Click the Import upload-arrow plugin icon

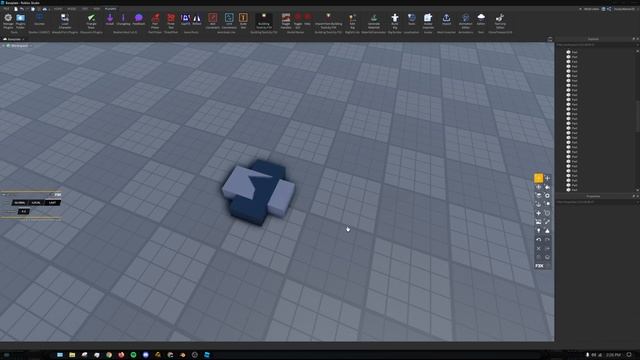[447, 19]
